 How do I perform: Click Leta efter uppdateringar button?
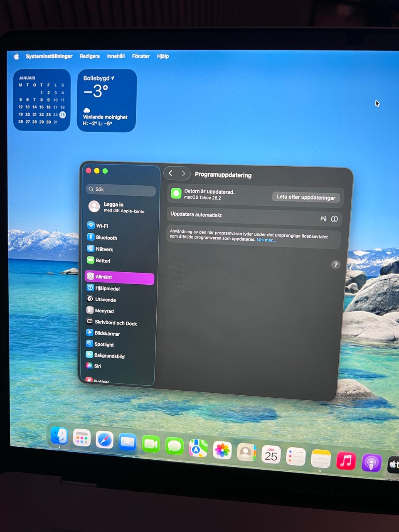pyautogui.click(x=306, y=197)
